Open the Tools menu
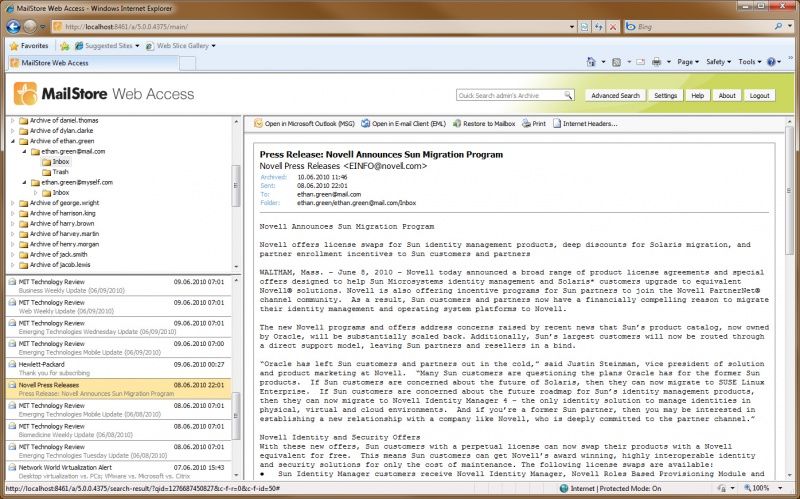The image size is (800, 499). click(749, 62)
